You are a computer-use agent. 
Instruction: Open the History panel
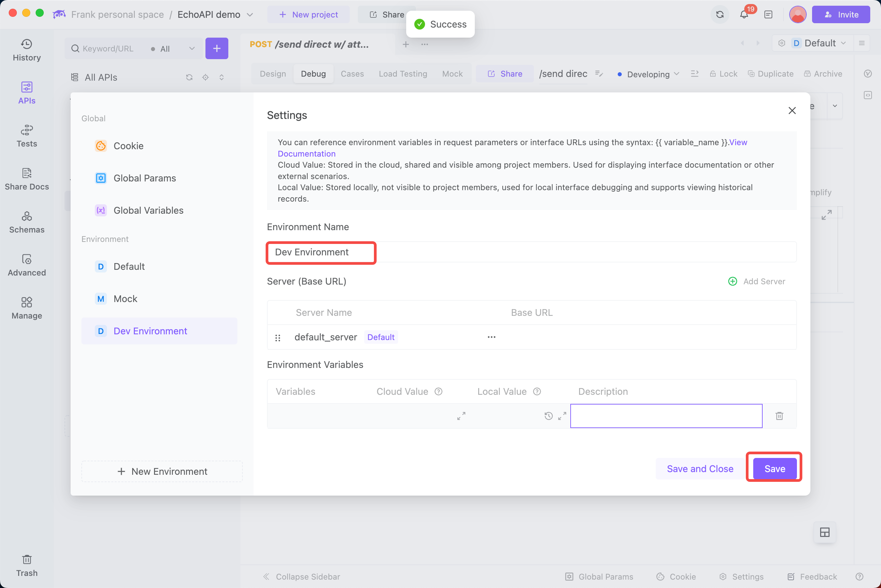tap(27, 50)
